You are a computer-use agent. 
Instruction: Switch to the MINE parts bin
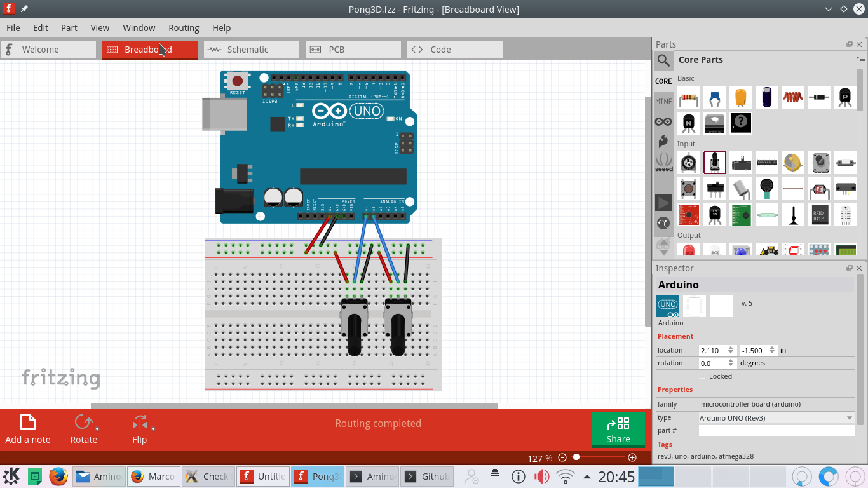pos(663,102)
